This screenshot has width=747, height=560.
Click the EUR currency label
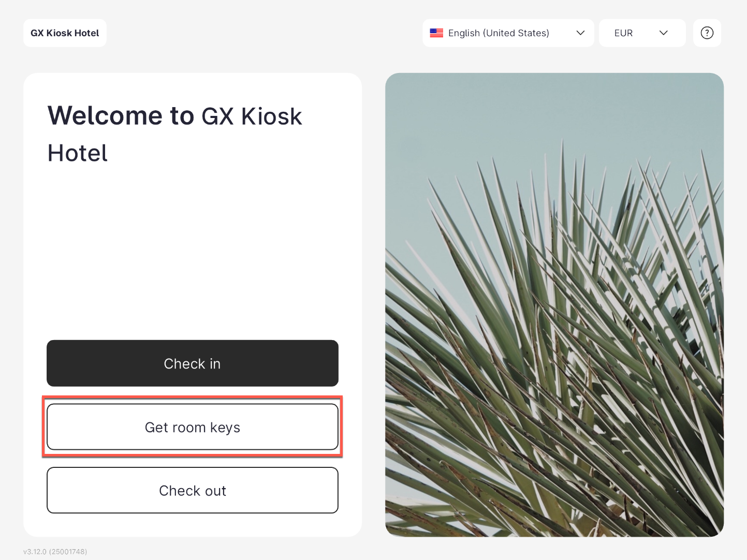click(x=623, y=33)
